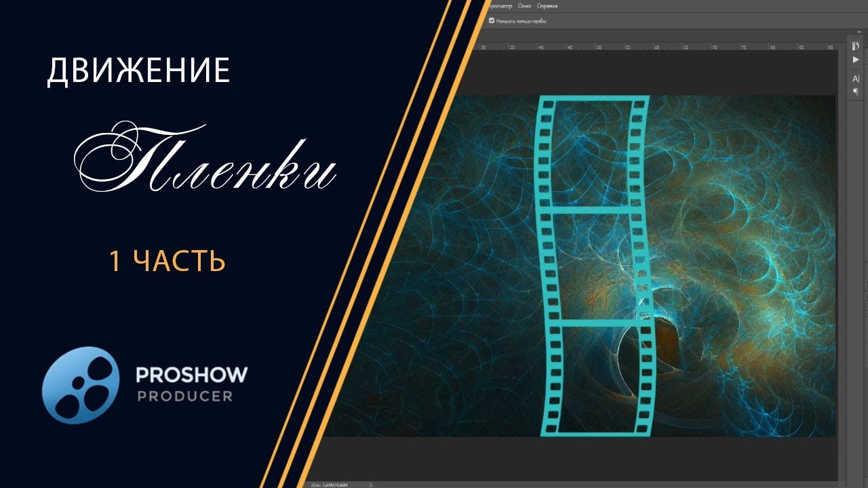Open the Просмотр menu in Photoshop
Screen dimensions: 868x488
pyautogui.click(x=500, y=5)
